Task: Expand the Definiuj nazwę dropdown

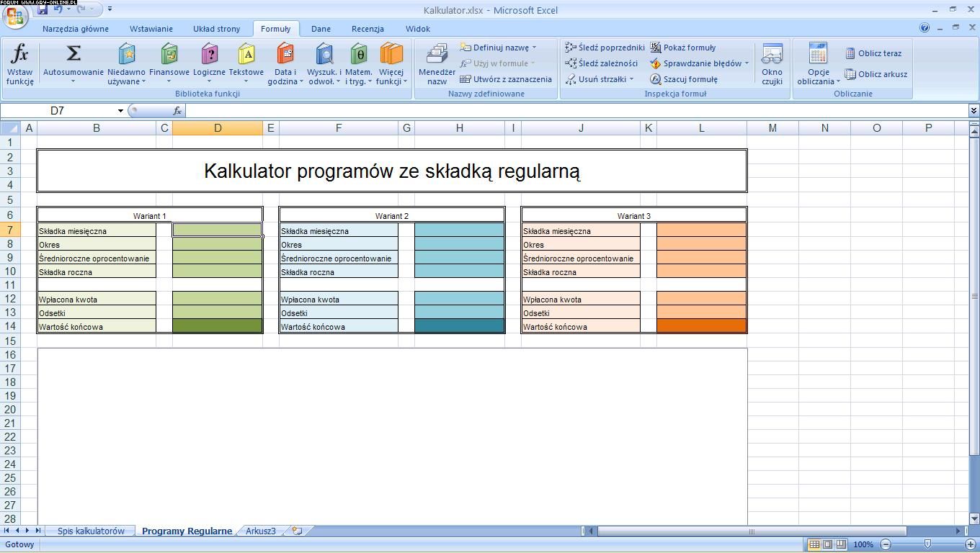Action: point(534,48)
